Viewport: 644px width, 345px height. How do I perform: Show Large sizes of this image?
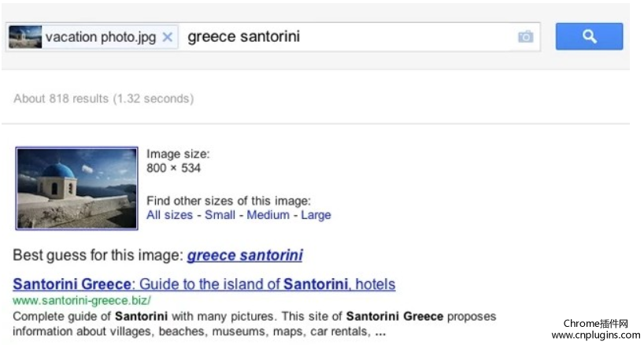click(316, 215)
